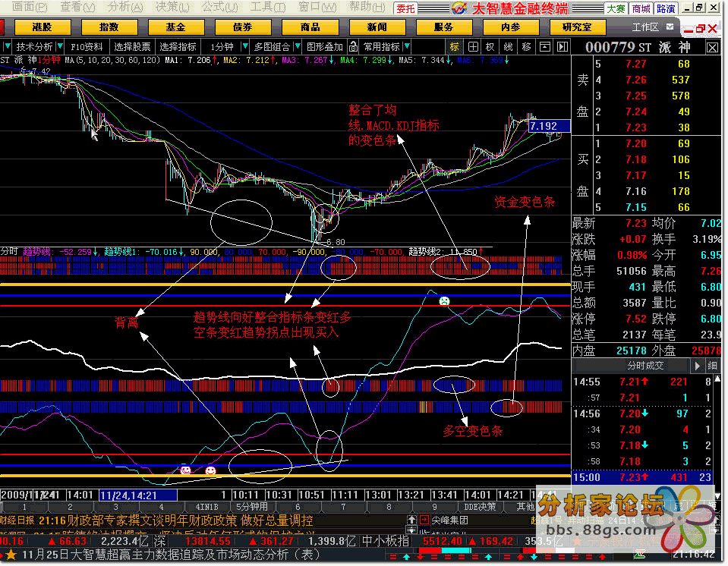Click the window-panel layout icon

pos(544,46)
